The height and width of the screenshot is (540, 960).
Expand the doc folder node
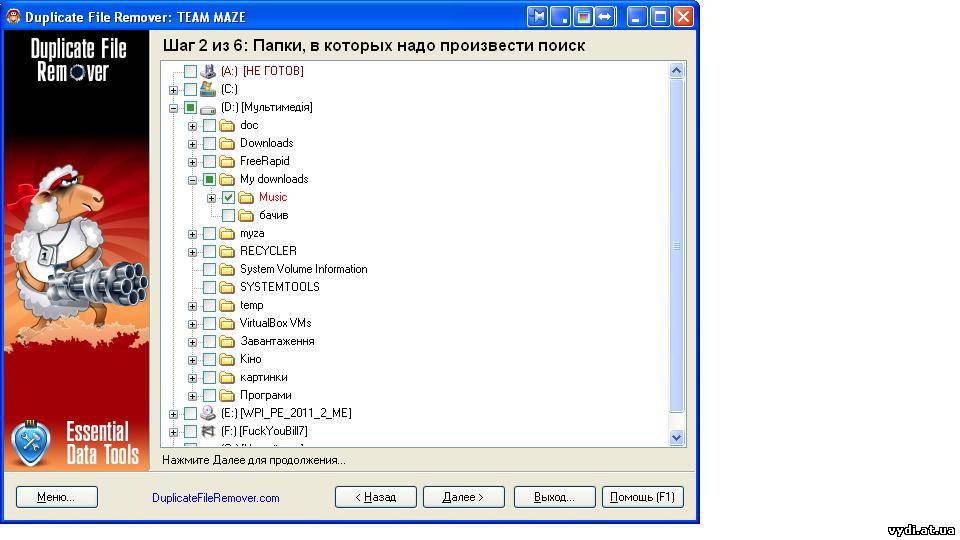pos(192,127)
